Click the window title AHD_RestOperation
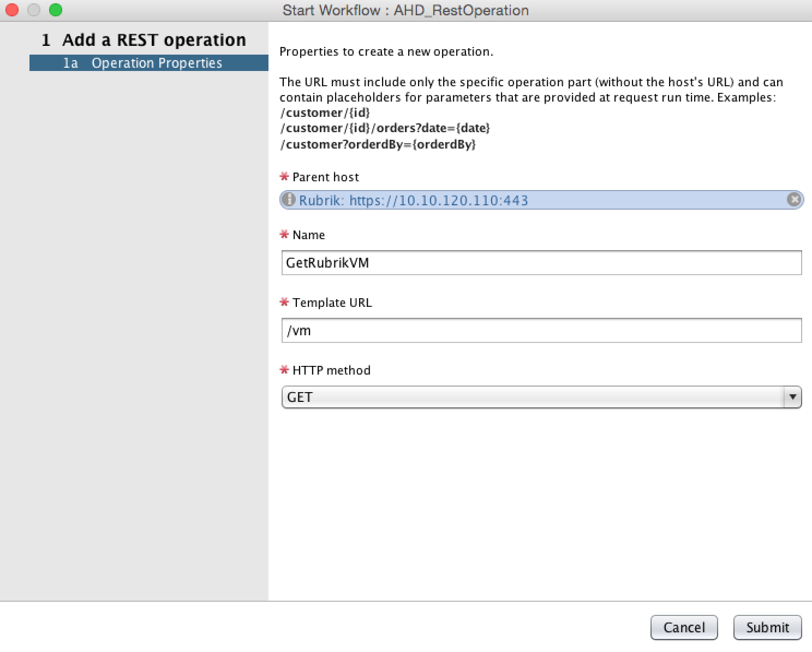Image resolution: width=812 pixels, height=652 pixels. click(x=405, y=10)
